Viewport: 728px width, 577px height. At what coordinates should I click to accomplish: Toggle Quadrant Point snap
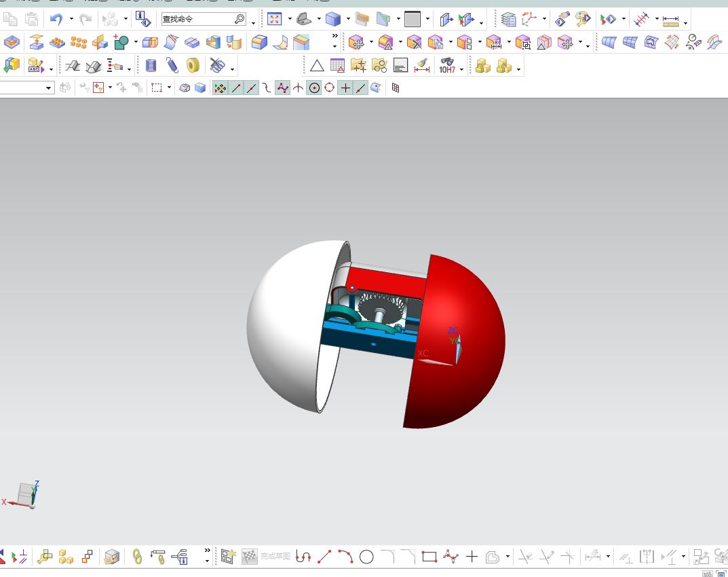click(x=330, y=88)
